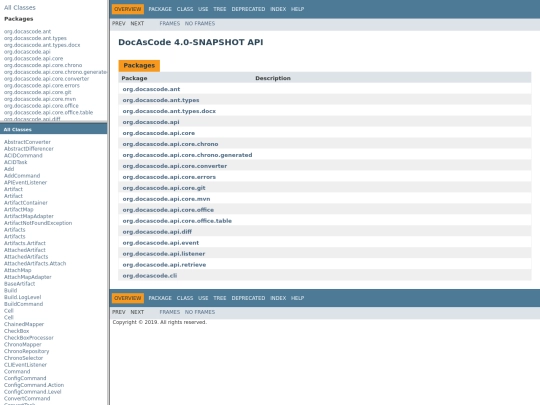540x405 pixels.
Task: Open PACKAGE in top navigation bar
Action: 160,9
